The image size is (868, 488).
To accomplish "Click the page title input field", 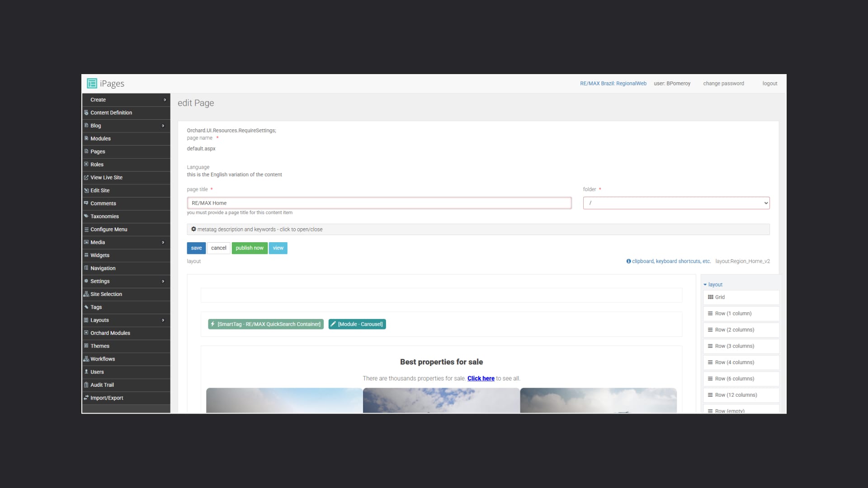I will point(379,203).
